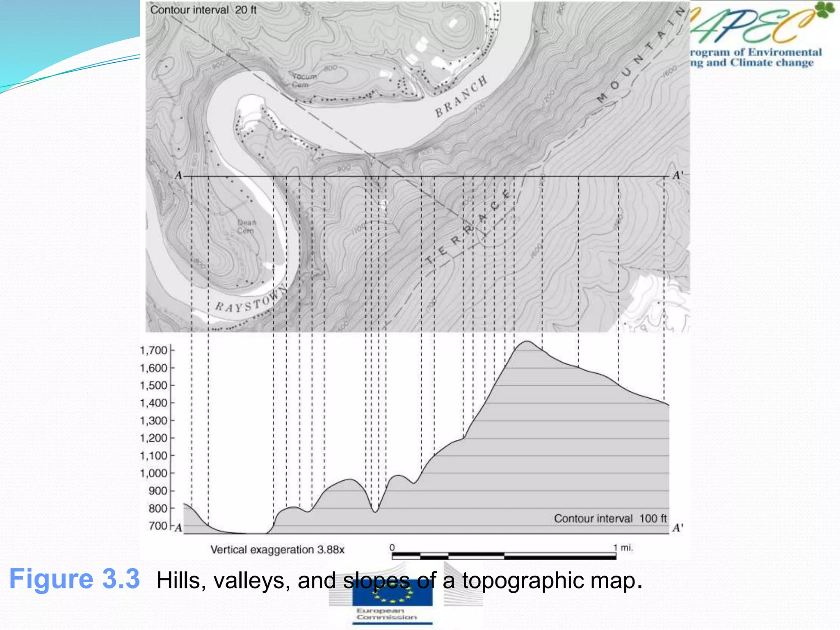840x630 pixels.
Task: Click the scale bar graphic
Action: click(504, 556)
